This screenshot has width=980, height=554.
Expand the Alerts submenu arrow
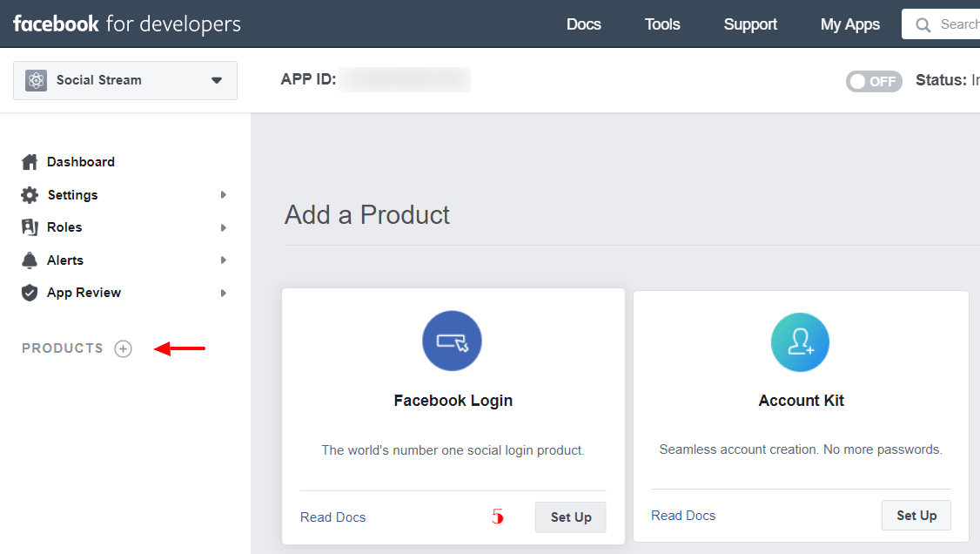[223, 260]
